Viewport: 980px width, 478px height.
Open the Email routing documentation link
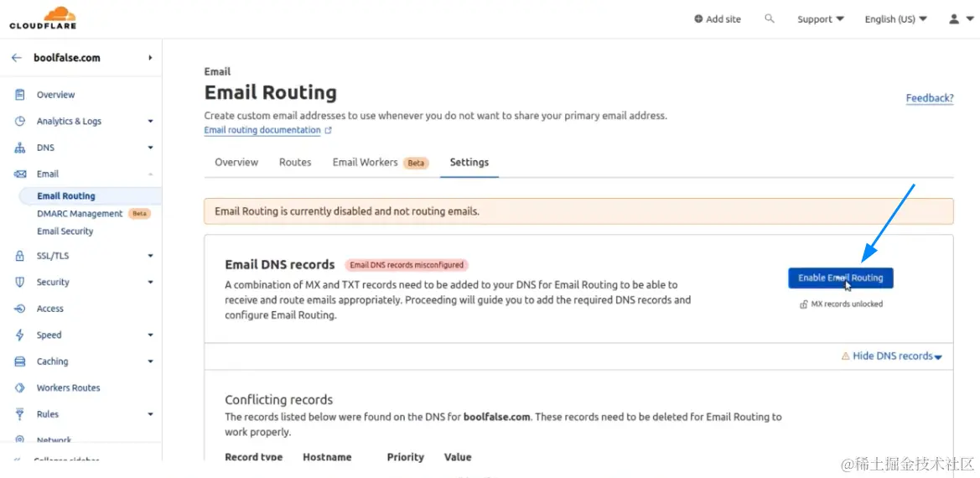(x=262, y=130)
